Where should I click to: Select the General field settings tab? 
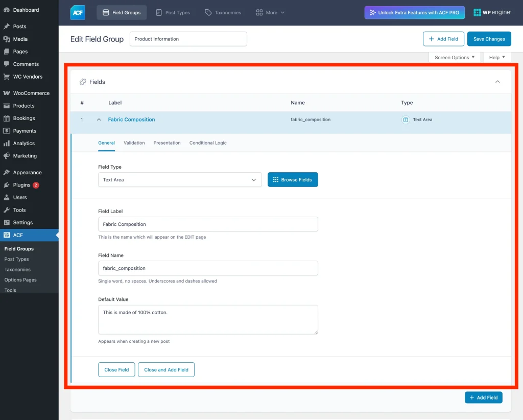point(106,143)
